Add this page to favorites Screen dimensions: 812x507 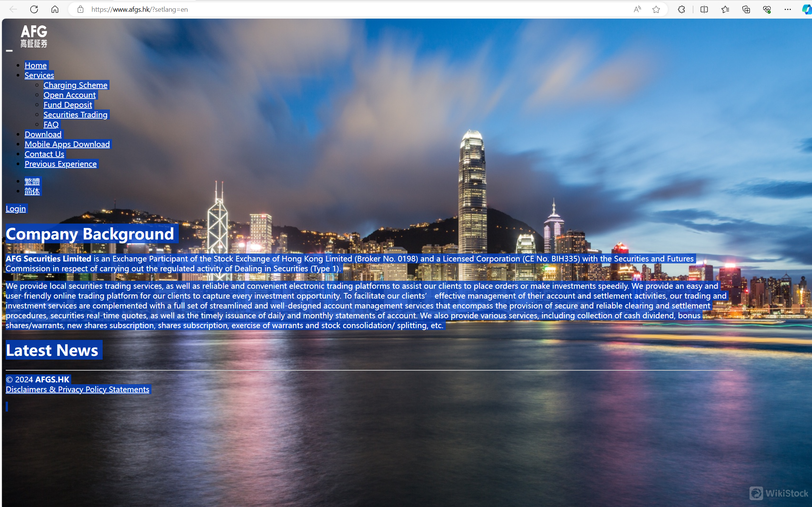(x=656, y=9)
